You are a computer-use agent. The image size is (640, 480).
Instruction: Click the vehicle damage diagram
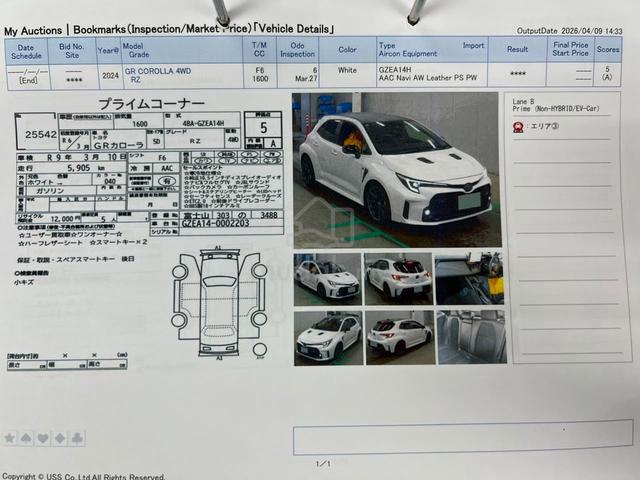(219, 303)
